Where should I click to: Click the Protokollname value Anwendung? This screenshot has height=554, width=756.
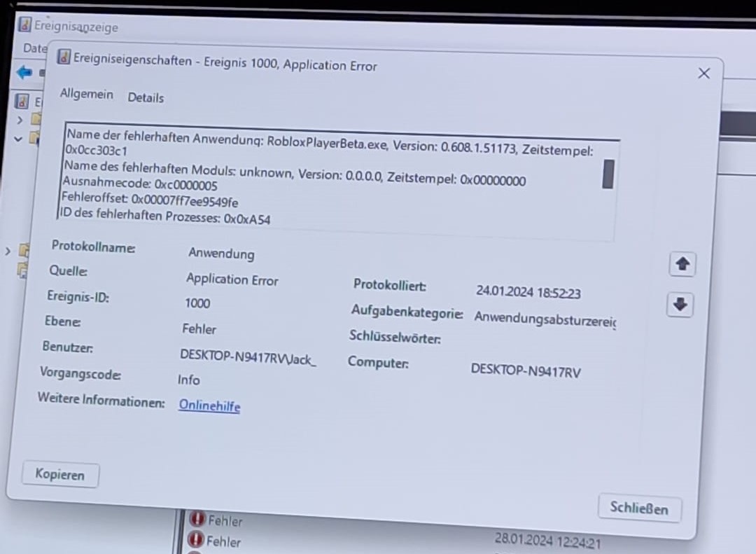(221, 254)
